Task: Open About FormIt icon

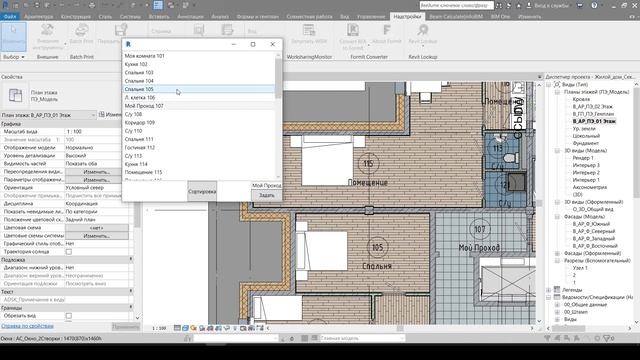Action: click(x=387, y=31)
